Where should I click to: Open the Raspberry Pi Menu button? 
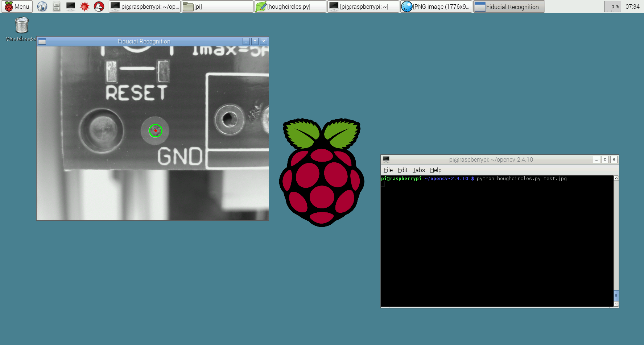click(x=17, y=7)
